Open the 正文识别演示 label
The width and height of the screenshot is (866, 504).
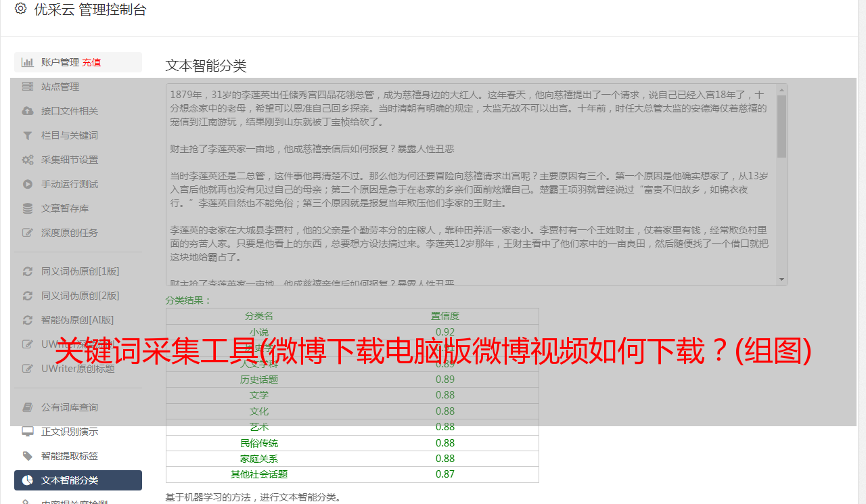(70, 432)
